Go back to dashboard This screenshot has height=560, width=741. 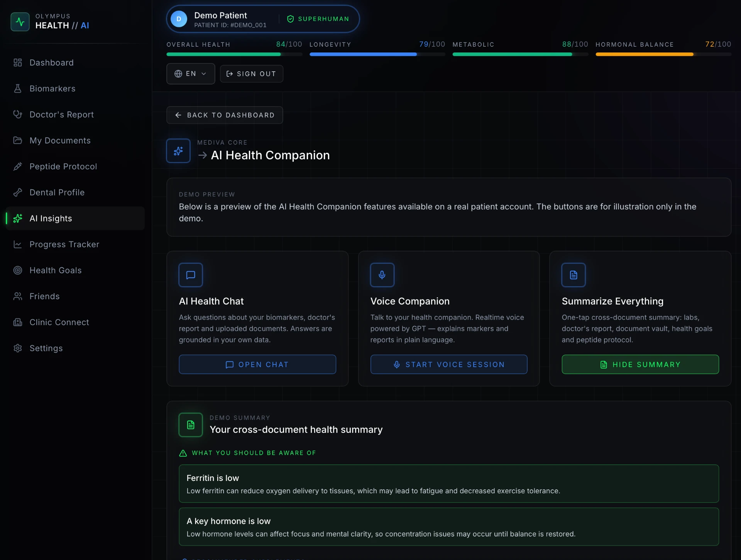[225, 115]
